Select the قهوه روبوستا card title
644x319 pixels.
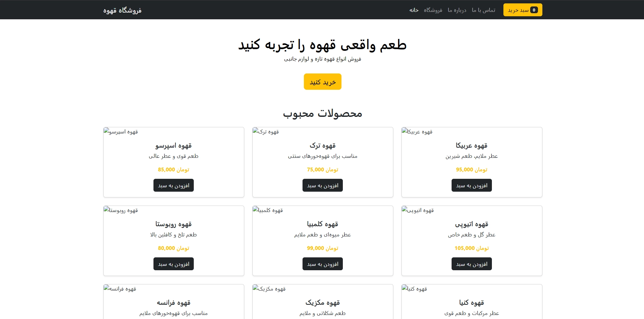click(x=173, y=224)
